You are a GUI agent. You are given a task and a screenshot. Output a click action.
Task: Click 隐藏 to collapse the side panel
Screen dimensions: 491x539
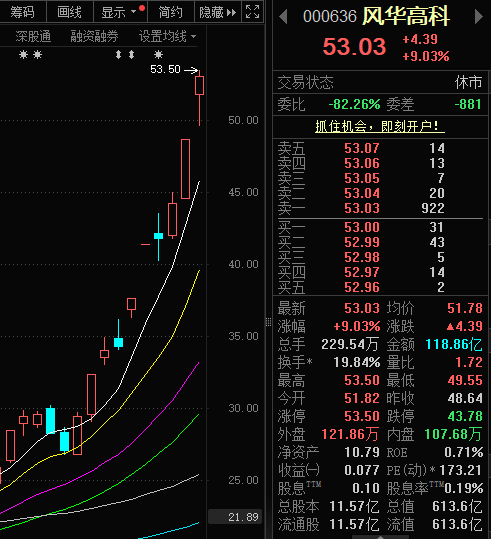pyautogui.click(x=218, y=12)
